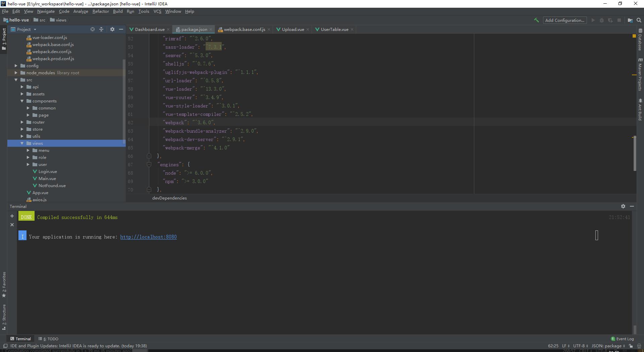The width and height of the screenshot is (644, 352).
Task: Expand the node_modules folder
Action: (x=16, y=73)
